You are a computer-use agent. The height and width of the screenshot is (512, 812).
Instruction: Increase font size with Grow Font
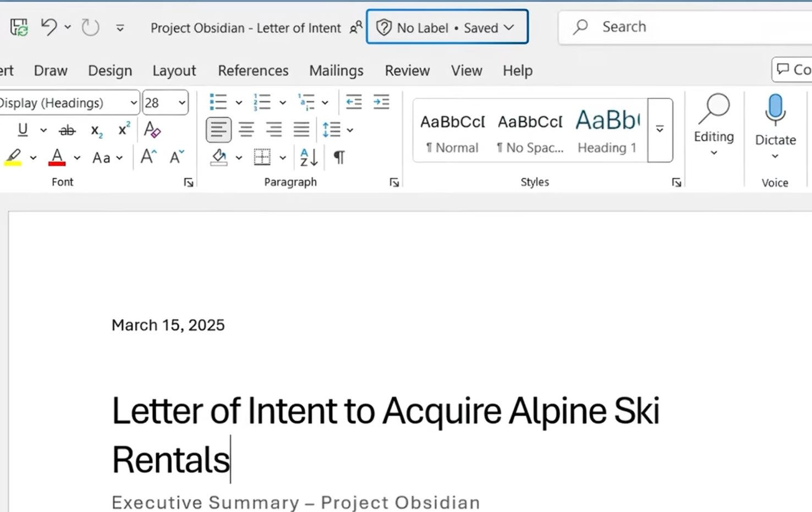(149, 157)
